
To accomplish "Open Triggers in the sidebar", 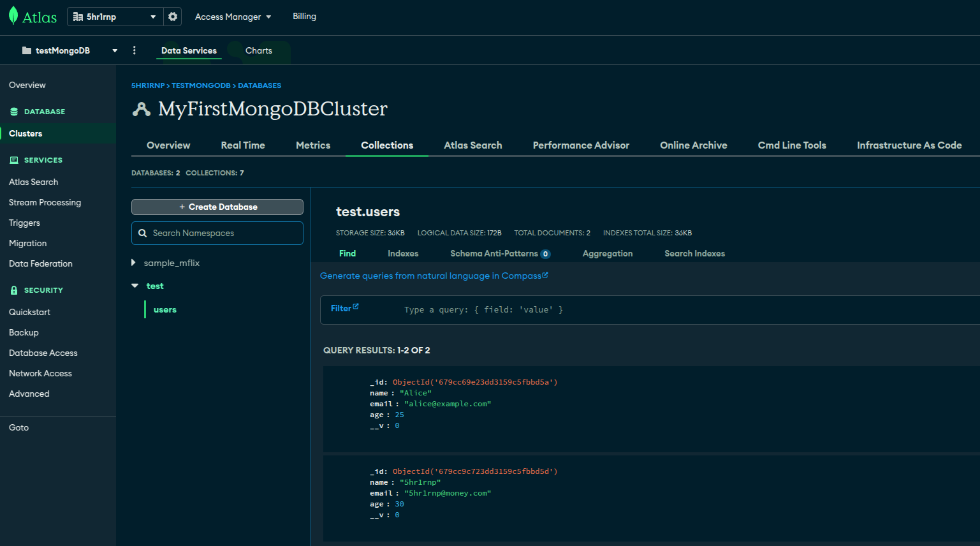I will pyautogui.click(x=24, y=223).
